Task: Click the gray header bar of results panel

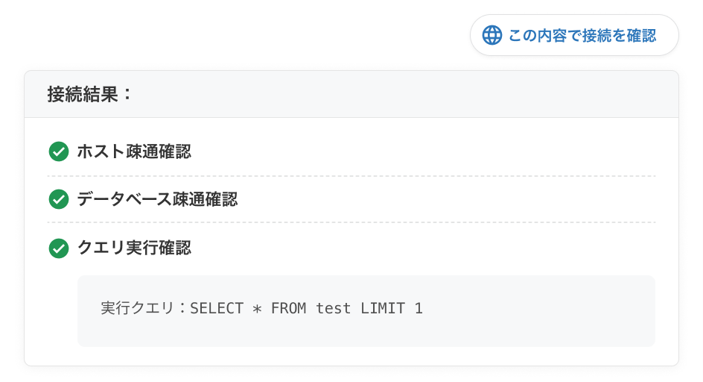Action: pyautogui.click(x=352, y=94)
